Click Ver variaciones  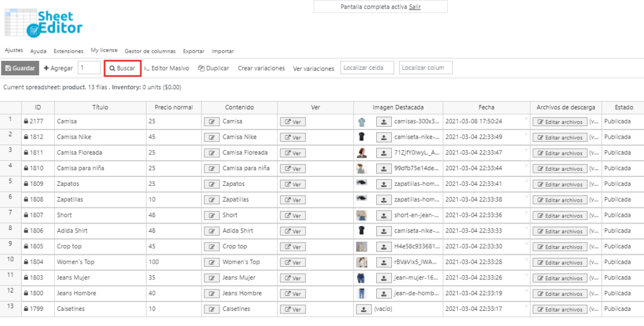pyautogui.click(x=313, y=68)
